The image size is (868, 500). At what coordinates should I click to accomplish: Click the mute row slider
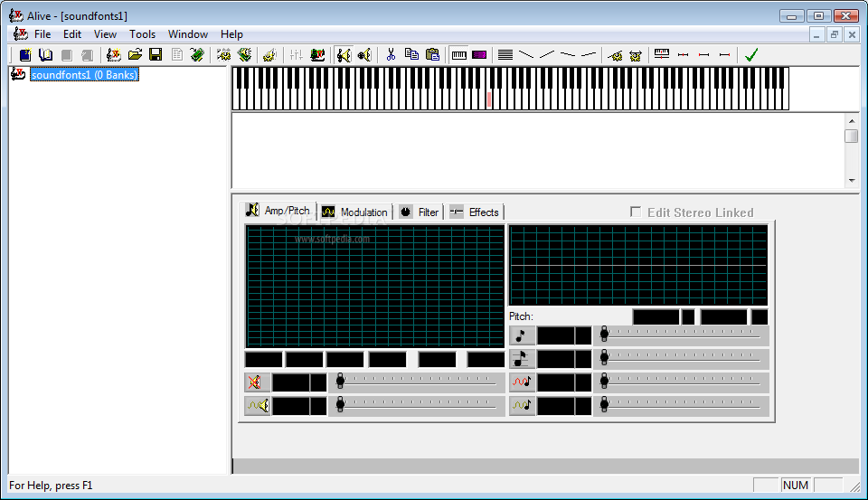(417, 382)
